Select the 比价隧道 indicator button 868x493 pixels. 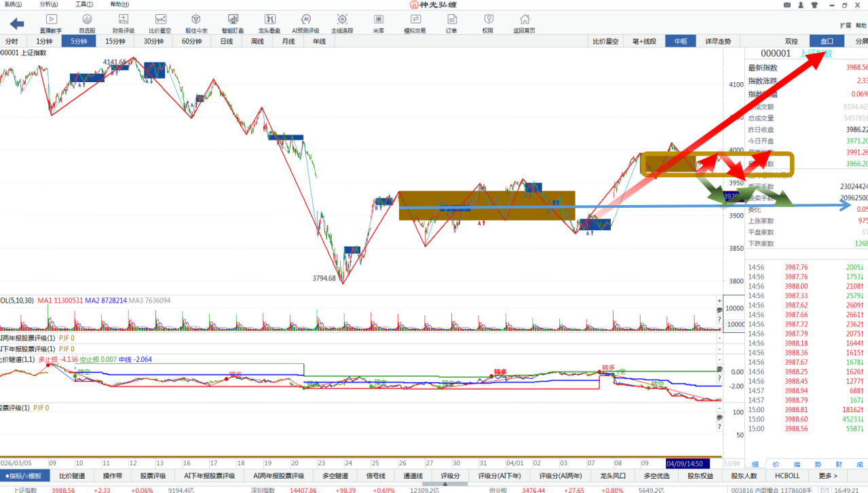(x=72, y=476)
